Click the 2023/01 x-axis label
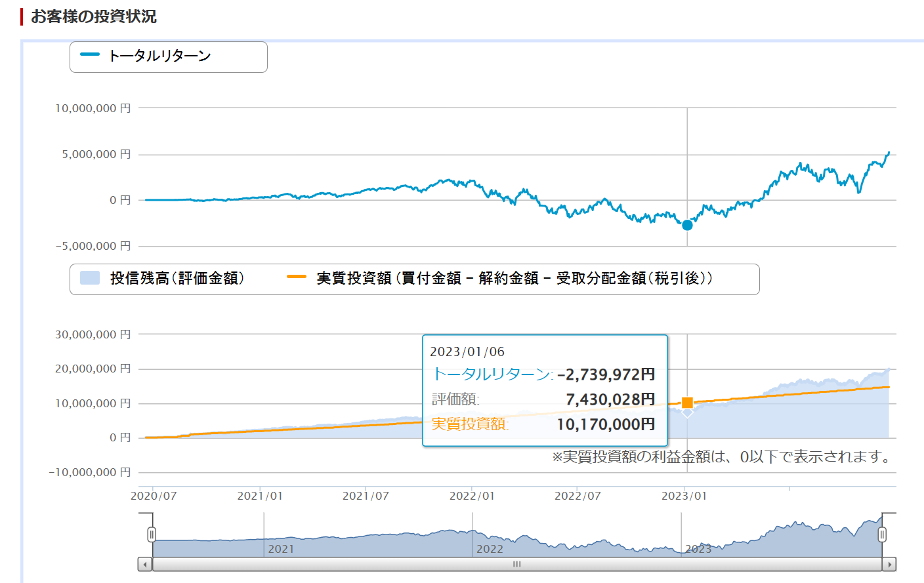This screenshot has width=924, height=583. 684,496
